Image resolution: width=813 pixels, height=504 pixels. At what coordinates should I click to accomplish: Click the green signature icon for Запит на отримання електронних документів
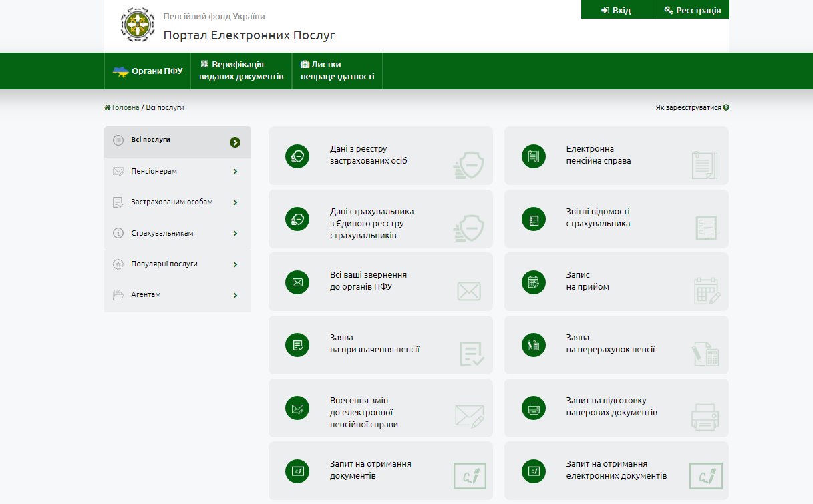click(534, 471)
